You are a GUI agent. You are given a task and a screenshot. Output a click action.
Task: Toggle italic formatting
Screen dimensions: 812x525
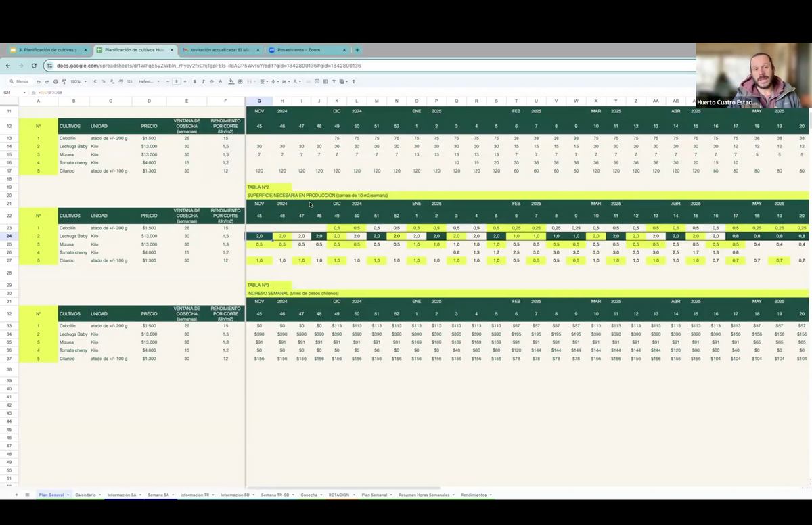[203, 81]
